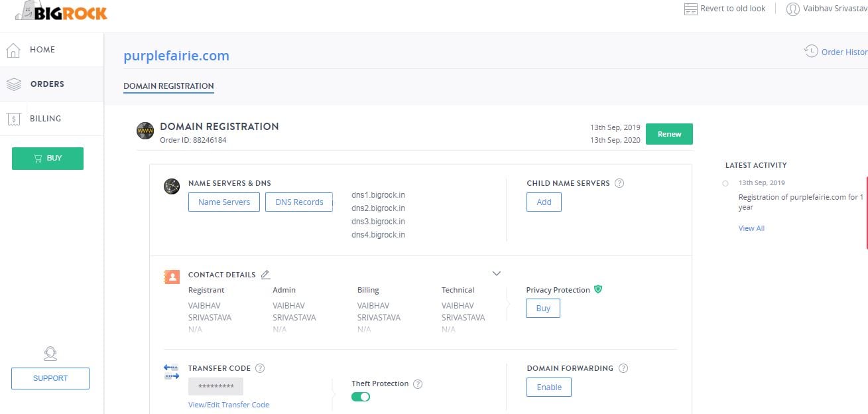Renew the purplefairie.com domain
Screen dimensions: 868x414
669,133
